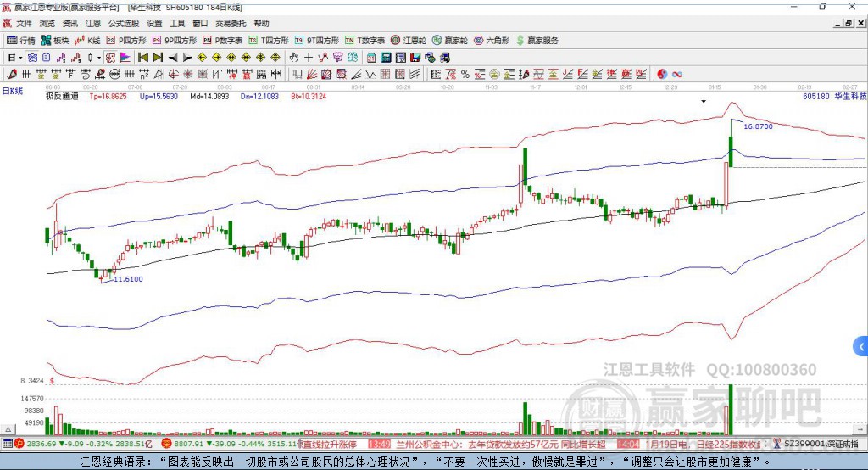
Task: Click the 605180 华生科技 stock label
Action: pos(834,96)
